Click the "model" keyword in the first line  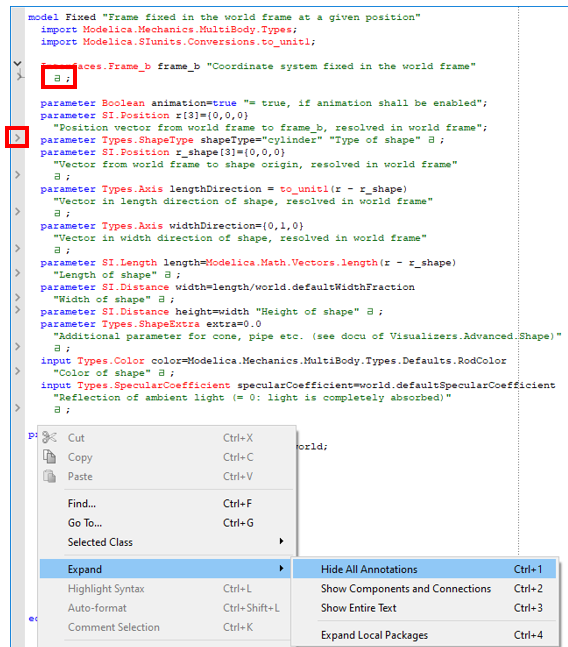coord(43,17)
